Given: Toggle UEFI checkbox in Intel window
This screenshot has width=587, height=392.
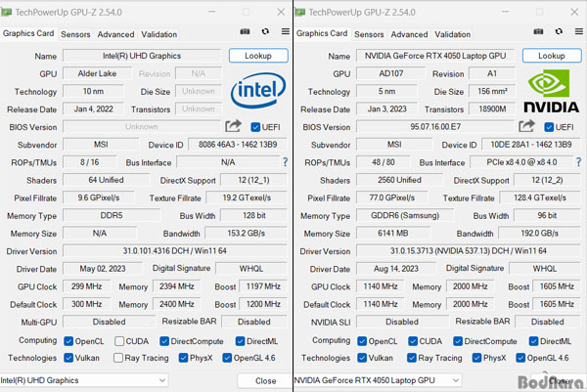Looking at the screenshot, I should [x=255, y=127].
